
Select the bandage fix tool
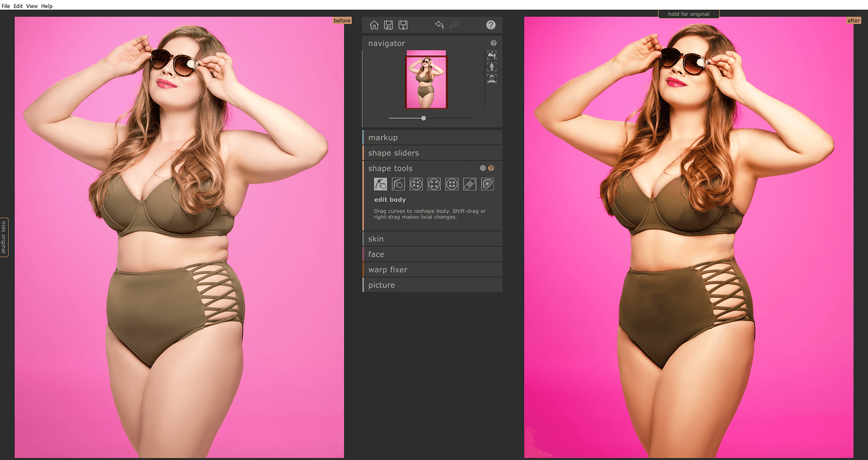pos(470,184)
